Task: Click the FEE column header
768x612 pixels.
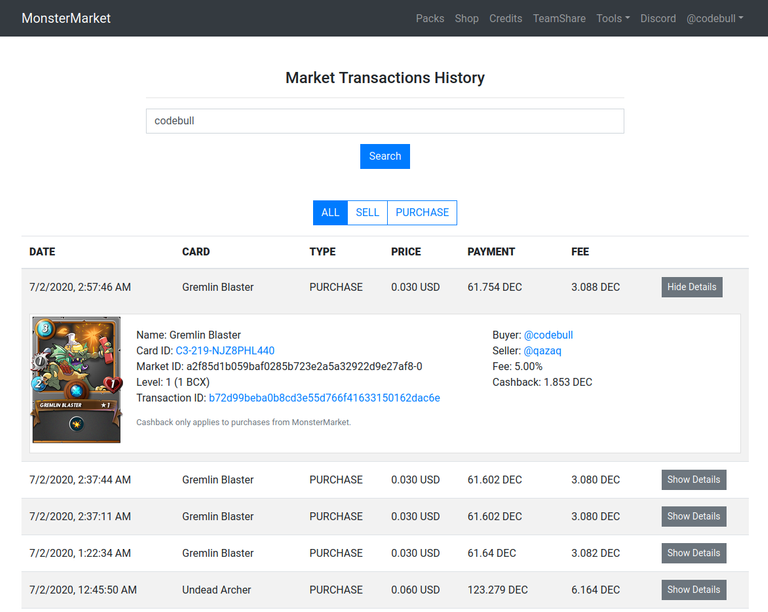Action: tap(580, 252)
